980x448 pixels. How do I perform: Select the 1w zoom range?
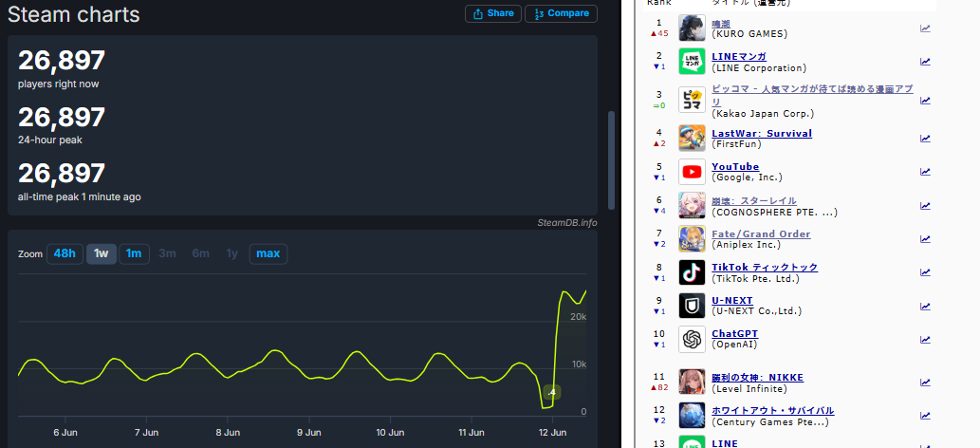pos(102,254)
